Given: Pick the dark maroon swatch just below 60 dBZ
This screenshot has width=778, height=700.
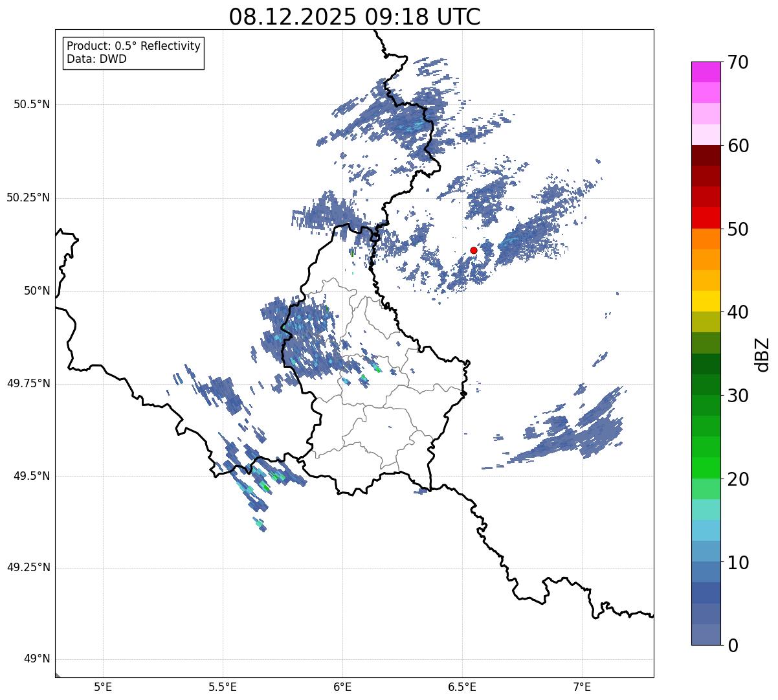Looking at the screenshot, I should (x=706, y=155).
